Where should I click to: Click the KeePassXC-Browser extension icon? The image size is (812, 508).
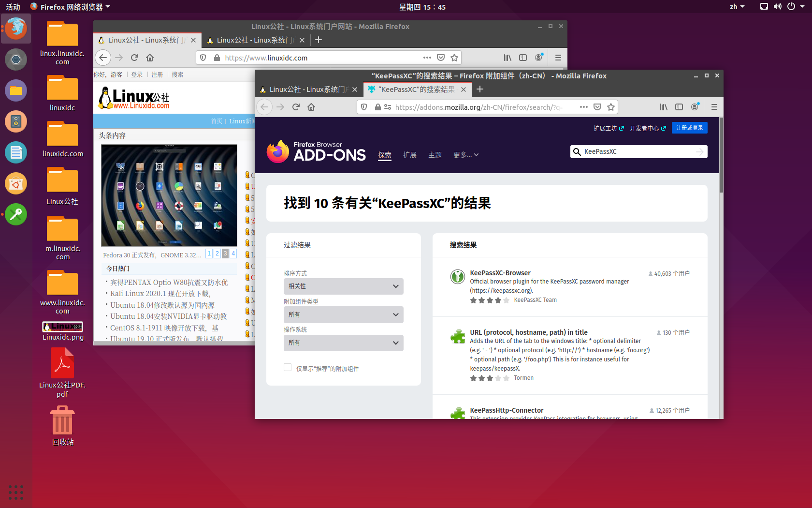coord(457,277)
